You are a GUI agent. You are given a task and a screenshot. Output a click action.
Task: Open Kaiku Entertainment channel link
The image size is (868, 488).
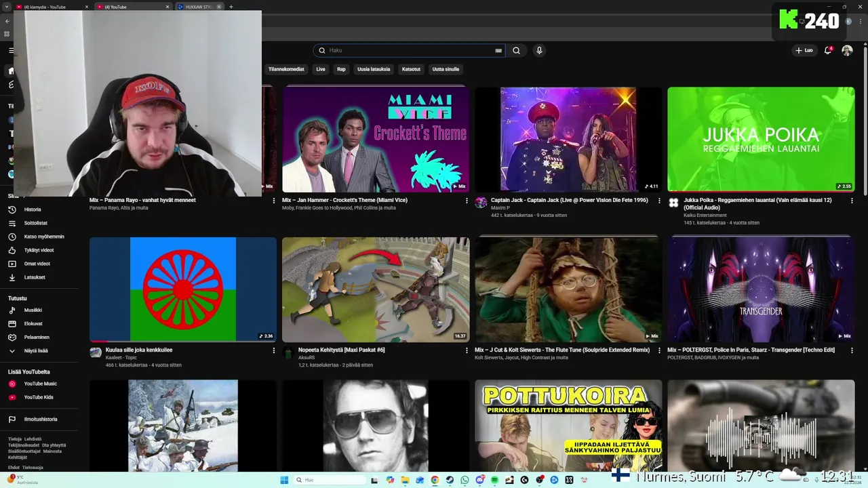[x=705, y=215]
